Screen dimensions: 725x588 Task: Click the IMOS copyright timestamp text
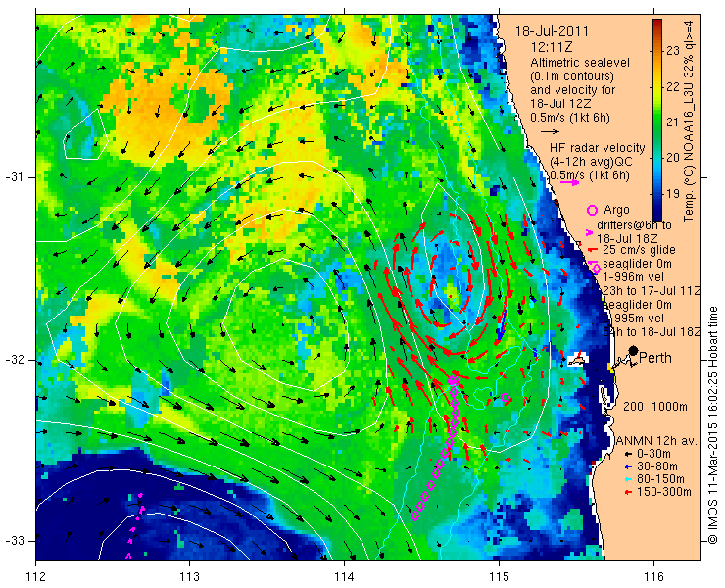point(712,425)
